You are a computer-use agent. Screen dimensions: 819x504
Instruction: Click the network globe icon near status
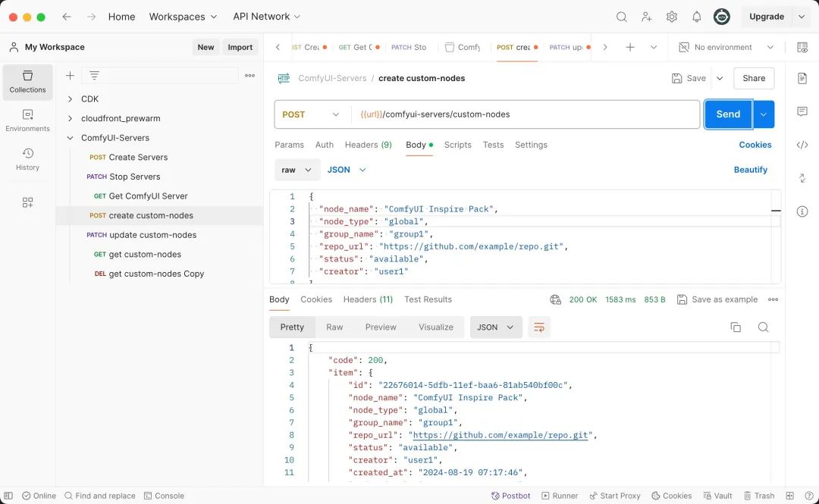[555, 300]
